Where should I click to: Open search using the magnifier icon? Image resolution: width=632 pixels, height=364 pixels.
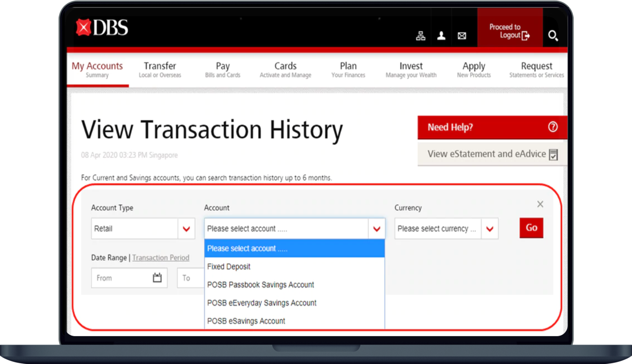pos(553,36)
